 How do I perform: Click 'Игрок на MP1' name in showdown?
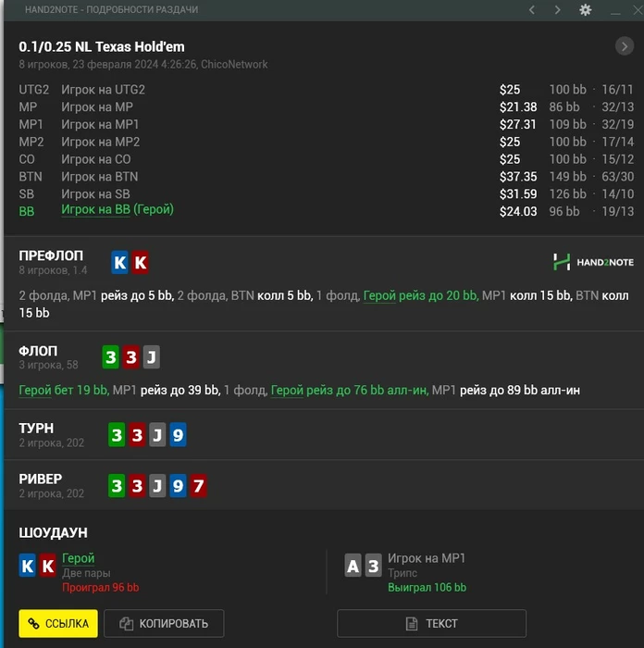click(x=427, y=558)
